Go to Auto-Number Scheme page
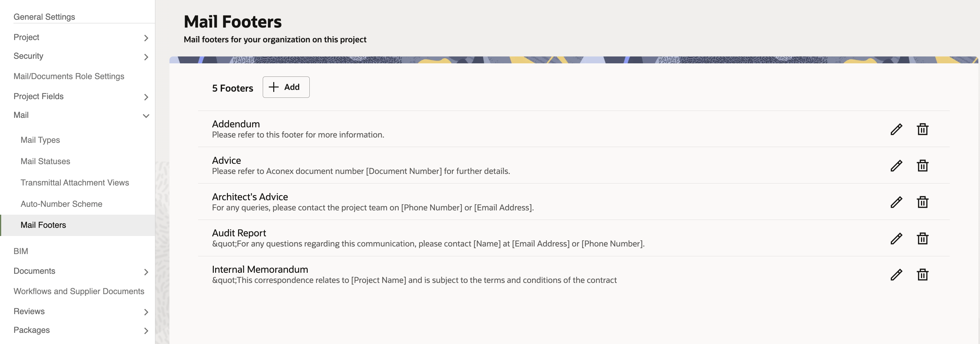980x344 pixels. pos(61,204)
